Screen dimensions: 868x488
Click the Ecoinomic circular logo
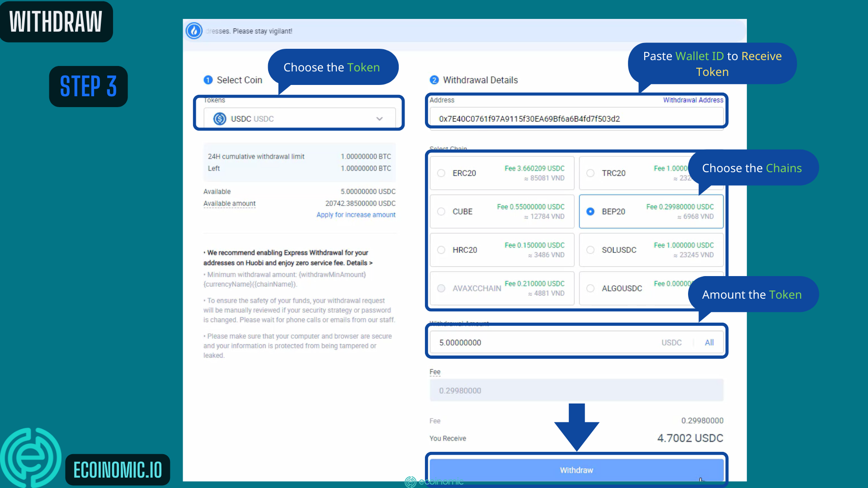pyautogui.click(x=31, y=457)
